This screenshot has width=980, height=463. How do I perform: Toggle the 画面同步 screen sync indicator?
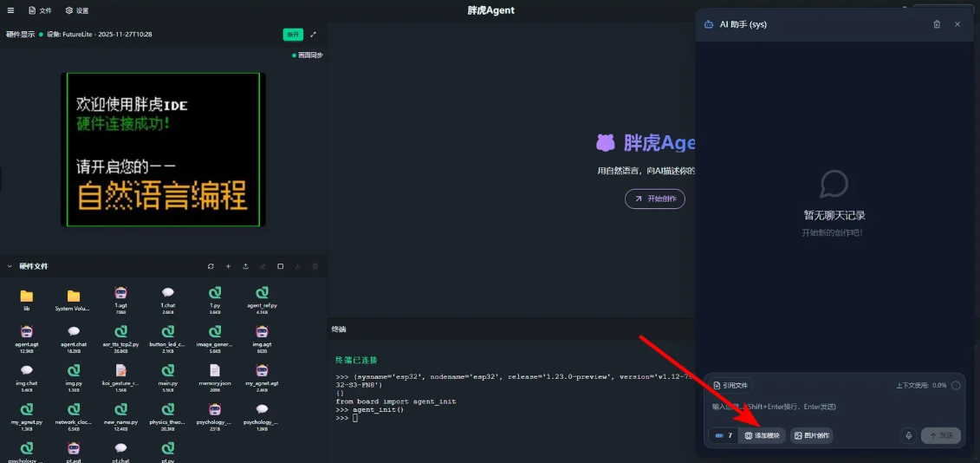click(x=307, y=55)
